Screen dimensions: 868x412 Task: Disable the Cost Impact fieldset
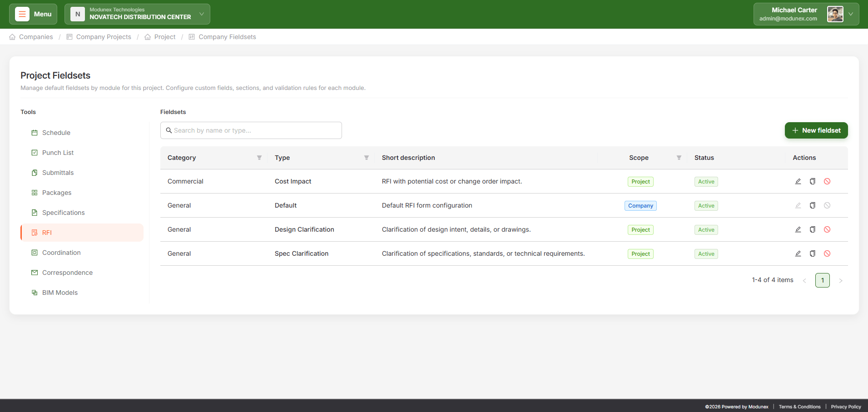(827, 181)
